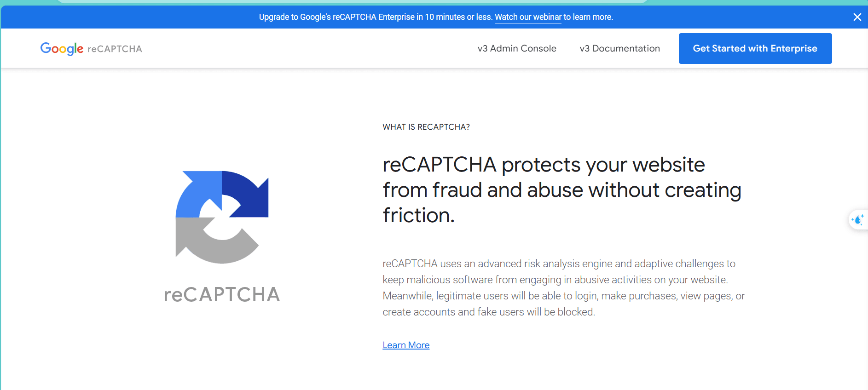Open the Watch our webinar link
Image resolution: width=868 pixels, height=390 pixels.
tap(528, 17)
